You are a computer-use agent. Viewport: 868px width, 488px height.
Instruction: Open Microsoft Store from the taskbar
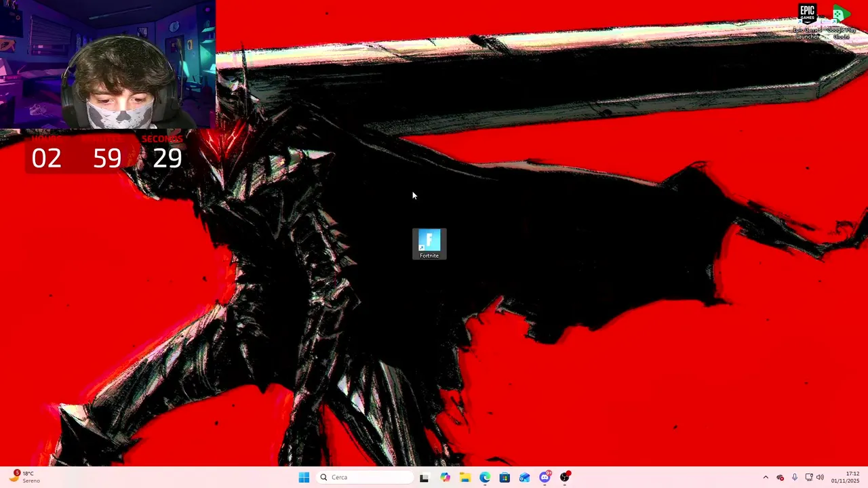click(x=505, y=477)
